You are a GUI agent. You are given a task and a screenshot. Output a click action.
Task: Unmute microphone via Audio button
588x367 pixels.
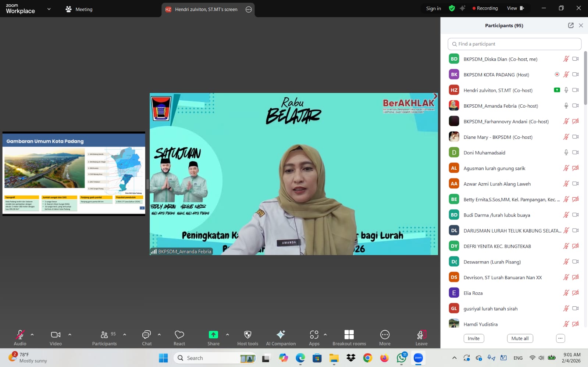click(x=20, y=338)
